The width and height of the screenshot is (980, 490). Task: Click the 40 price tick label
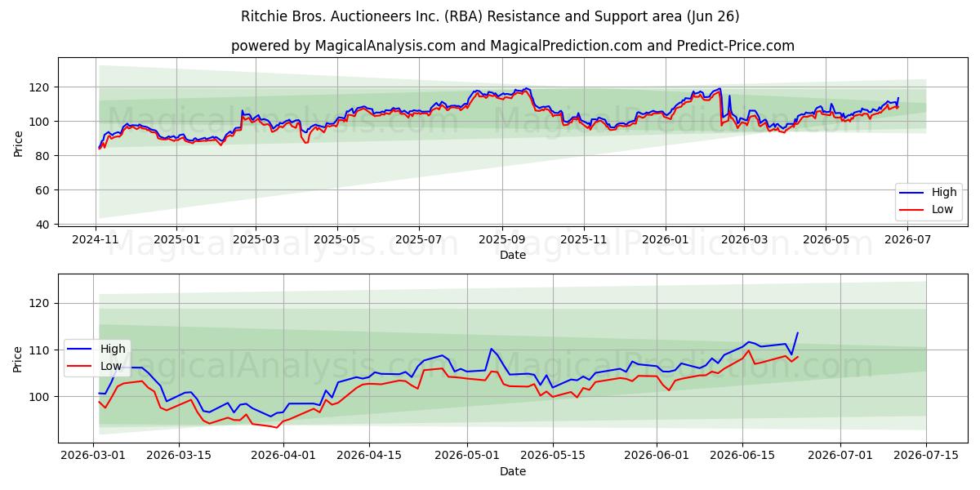(x=44, y=225)
